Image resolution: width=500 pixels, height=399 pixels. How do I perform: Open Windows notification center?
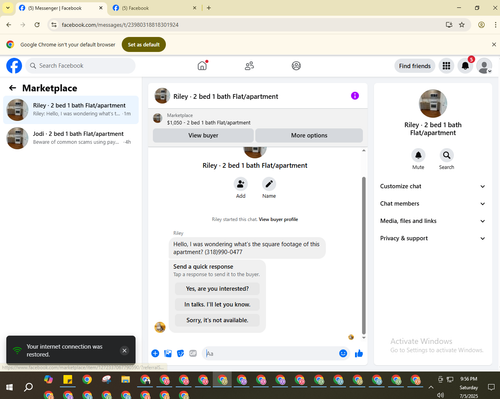click(x=491, y=387)
